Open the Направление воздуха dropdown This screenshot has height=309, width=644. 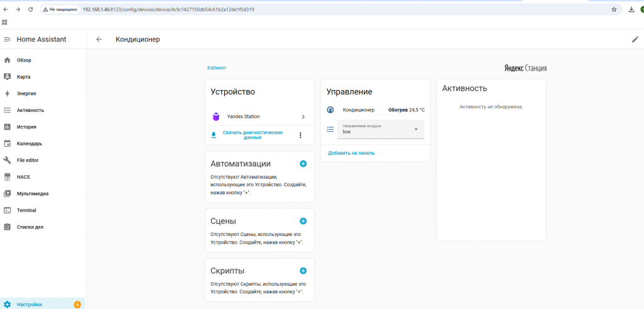tap(381, 129)
